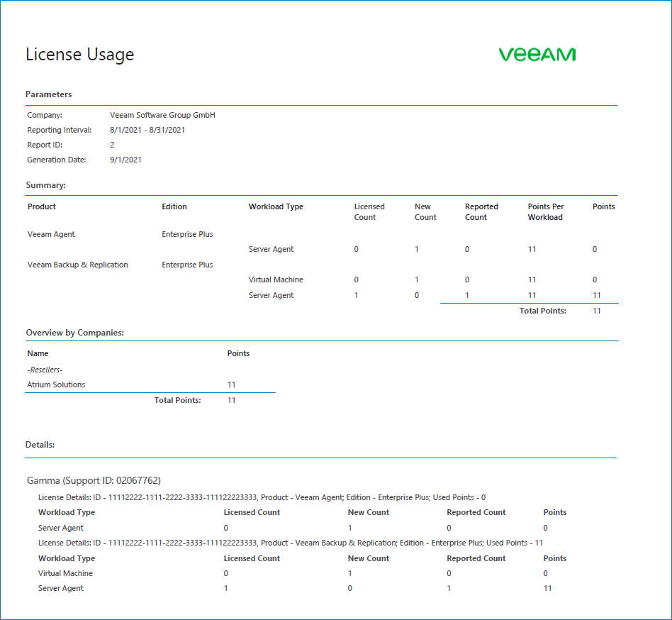This screenshot has height=620, width=672.
Task: Click the Veeam logo
Action: pyautogui.click(x=537, y=55)
